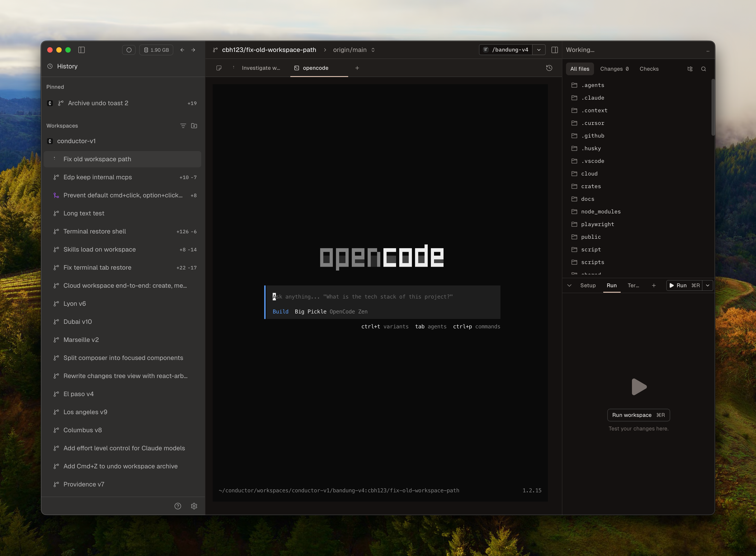Viewport: 756px width, 556px height.
Task: Click the file tree view icon
Action: click(690, 69)
